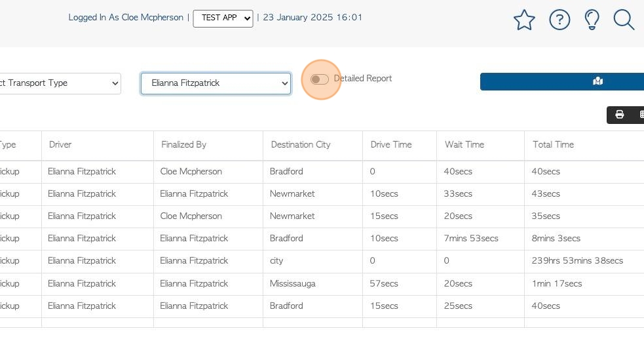
Task: Click the print icon button
Action: (619, 115)
